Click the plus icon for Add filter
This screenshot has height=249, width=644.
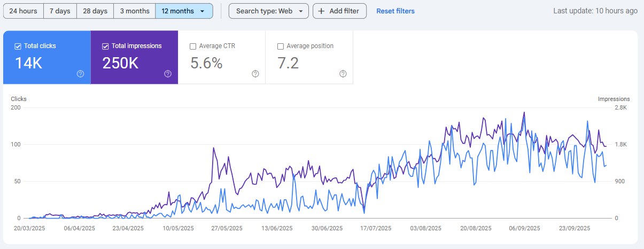pyautogui.click(x=321, y=11)
